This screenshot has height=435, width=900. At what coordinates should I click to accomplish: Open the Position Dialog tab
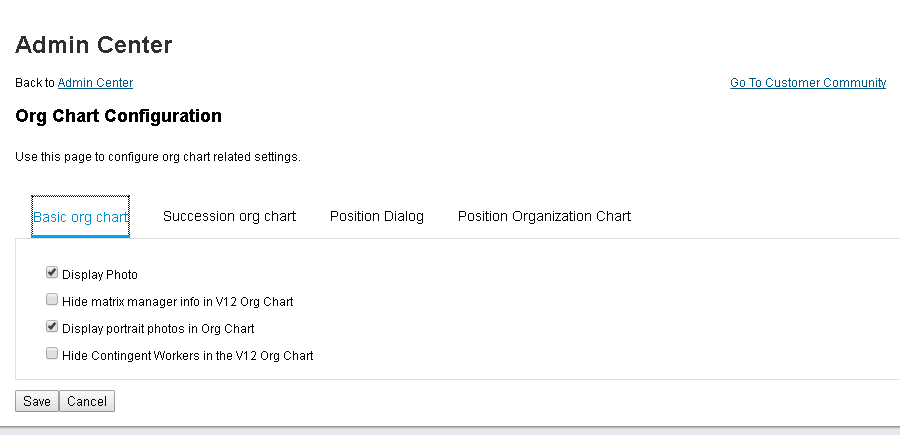[377, 216]
